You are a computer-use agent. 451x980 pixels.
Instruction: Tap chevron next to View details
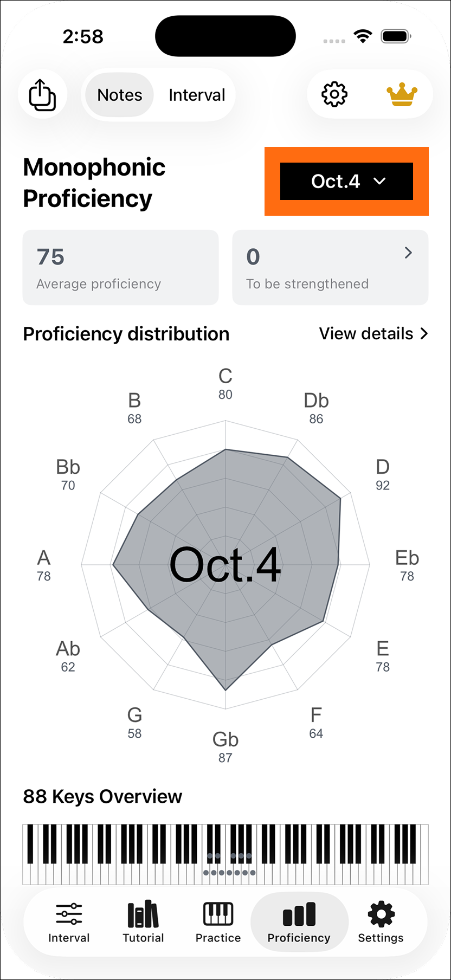[424, 334]
